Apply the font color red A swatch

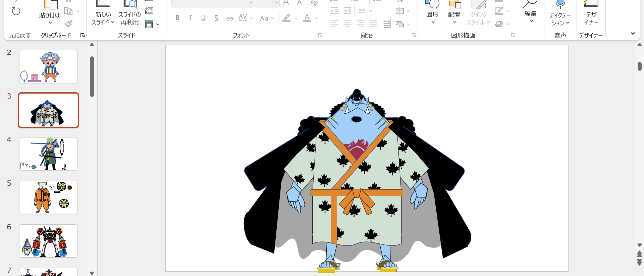click(x=307, y=18)
